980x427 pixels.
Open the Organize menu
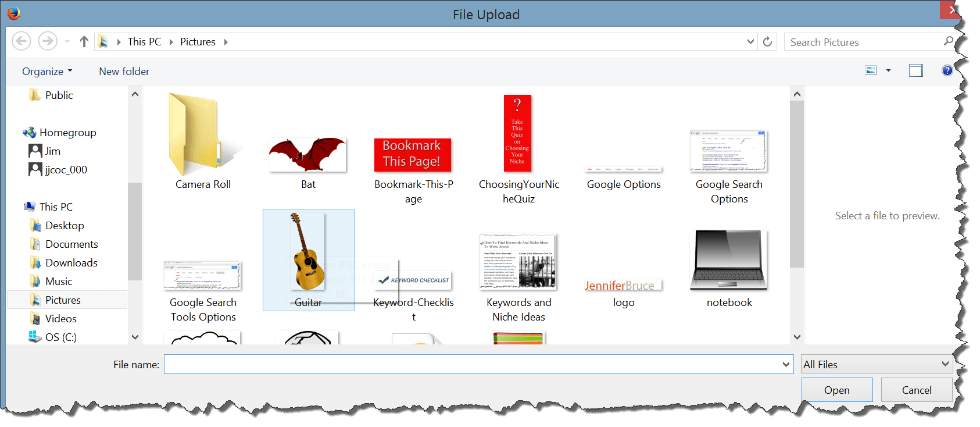(47, 71)
